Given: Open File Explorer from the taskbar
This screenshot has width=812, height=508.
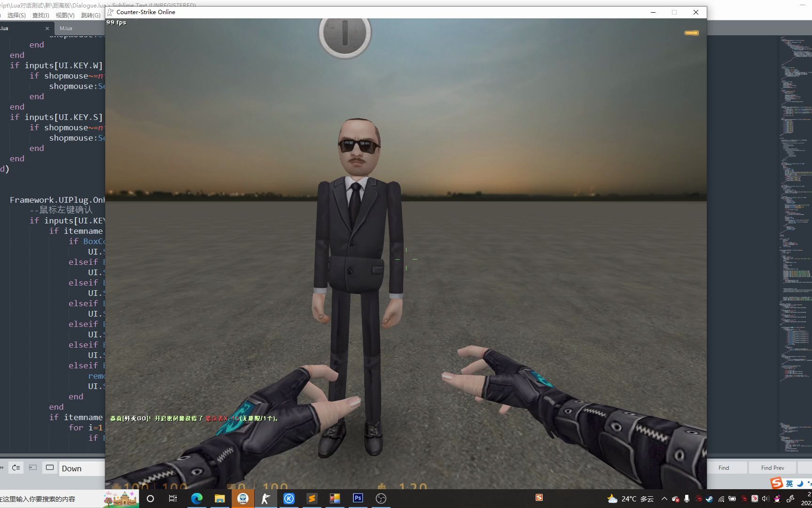Looking at the screenshot, I should (219, 499).
